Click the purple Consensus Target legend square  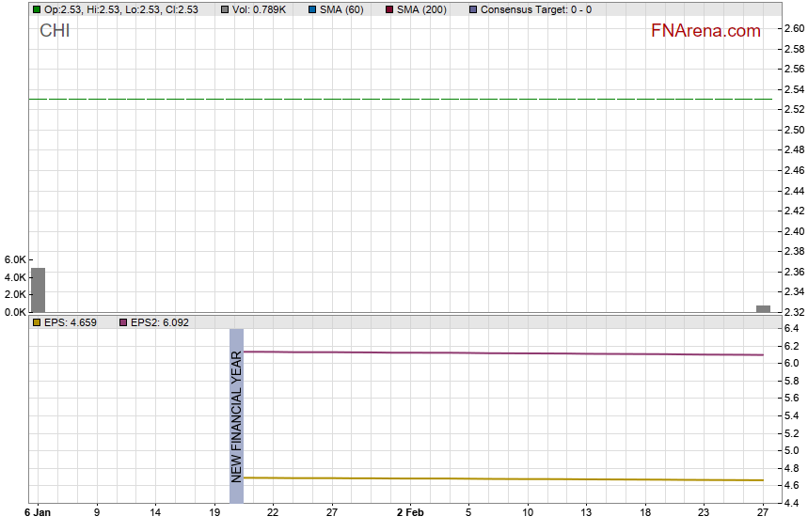[x=471, y=9]
